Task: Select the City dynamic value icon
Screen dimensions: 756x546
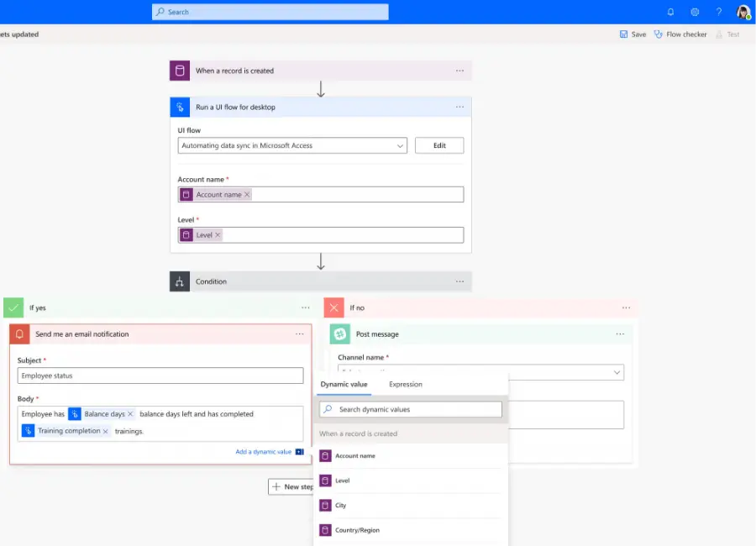Action: [325, 506]
